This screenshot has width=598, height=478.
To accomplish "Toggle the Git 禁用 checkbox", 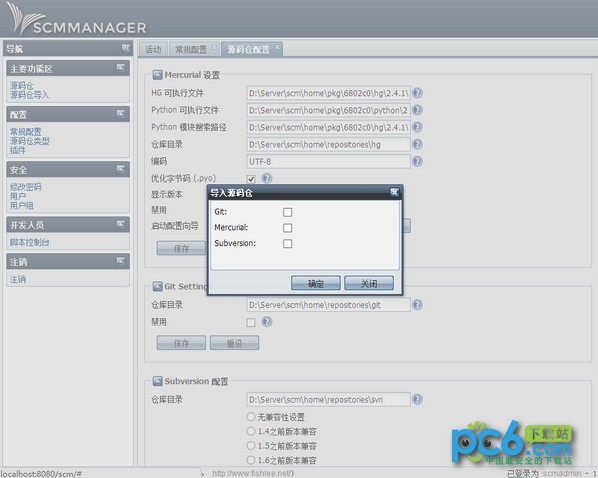I will click(x=251, y=322).
